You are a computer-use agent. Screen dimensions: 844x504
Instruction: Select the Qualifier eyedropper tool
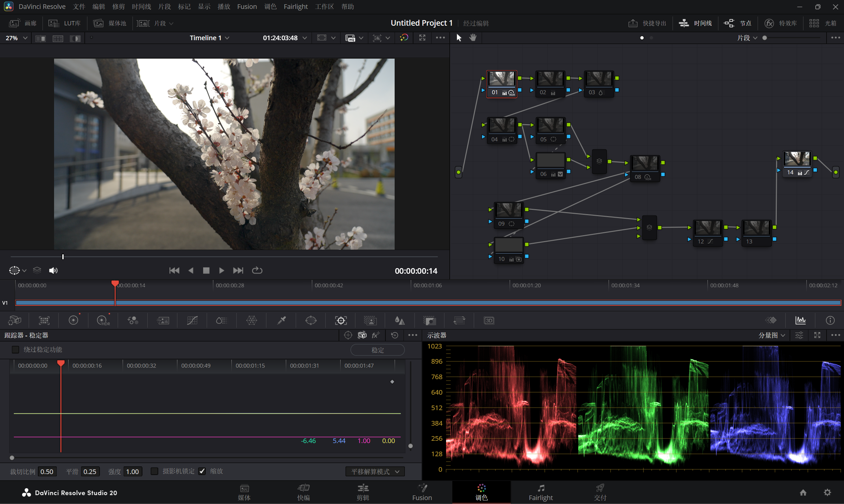[282, 320]
